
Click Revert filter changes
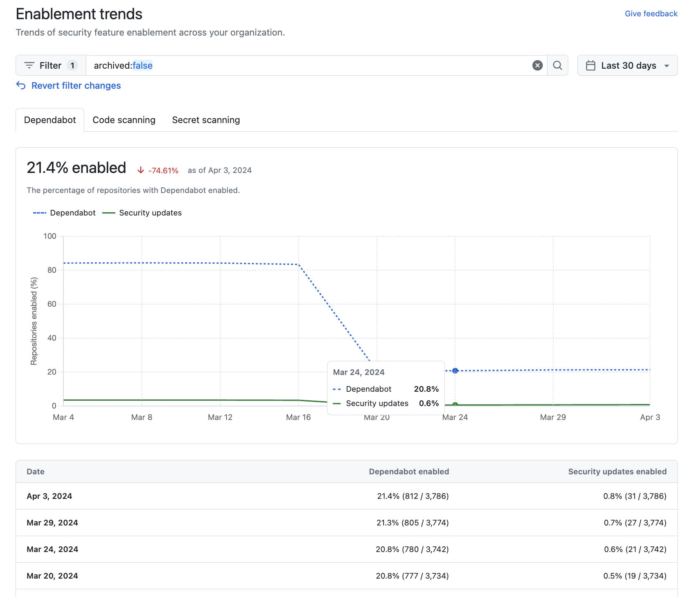coord(76,85)
